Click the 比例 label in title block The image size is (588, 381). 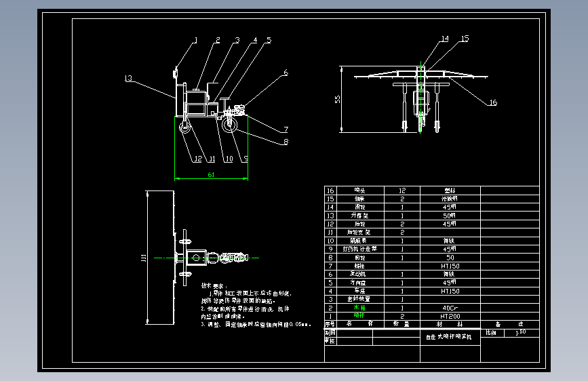tap(491, 333)
